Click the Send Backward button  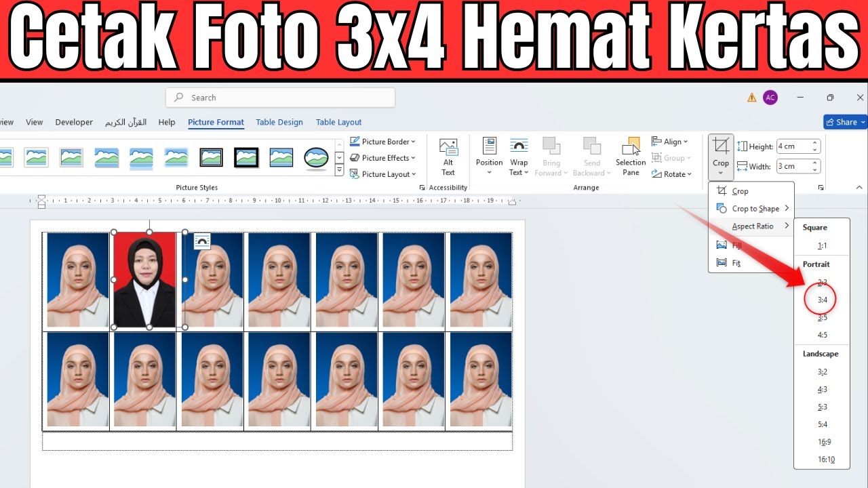592,157
